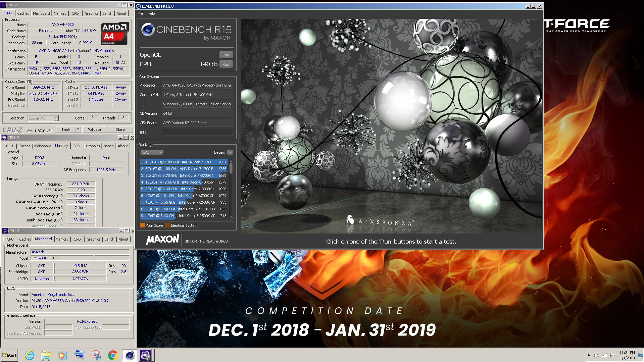Open Mainboard tab in the Memory CPU-Z window
The height and width of the screenshot is (362, 644).
click(43, 146)
